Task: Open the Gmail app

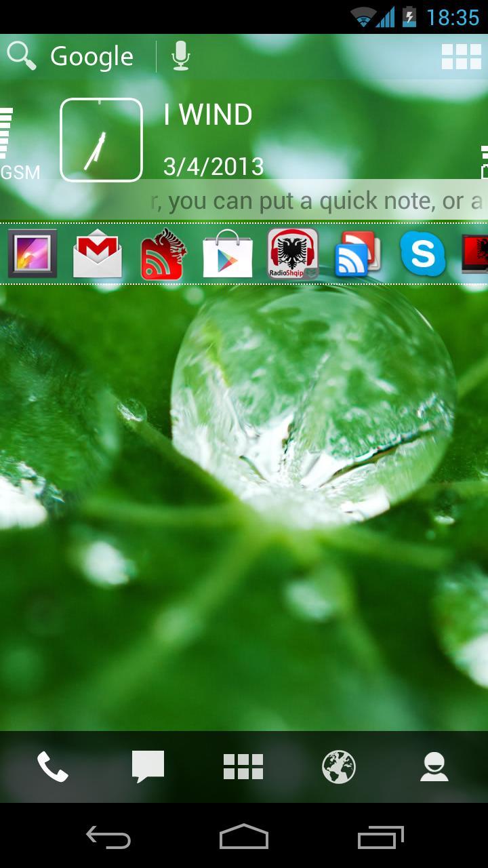Action: tap(98, 254)
